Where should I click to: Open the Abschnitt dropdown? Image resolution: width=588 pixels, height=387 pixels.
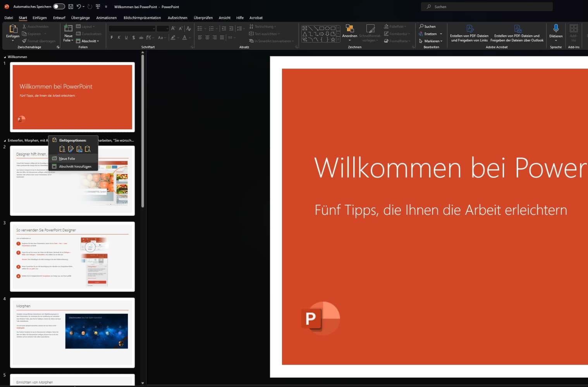(88, 41)
